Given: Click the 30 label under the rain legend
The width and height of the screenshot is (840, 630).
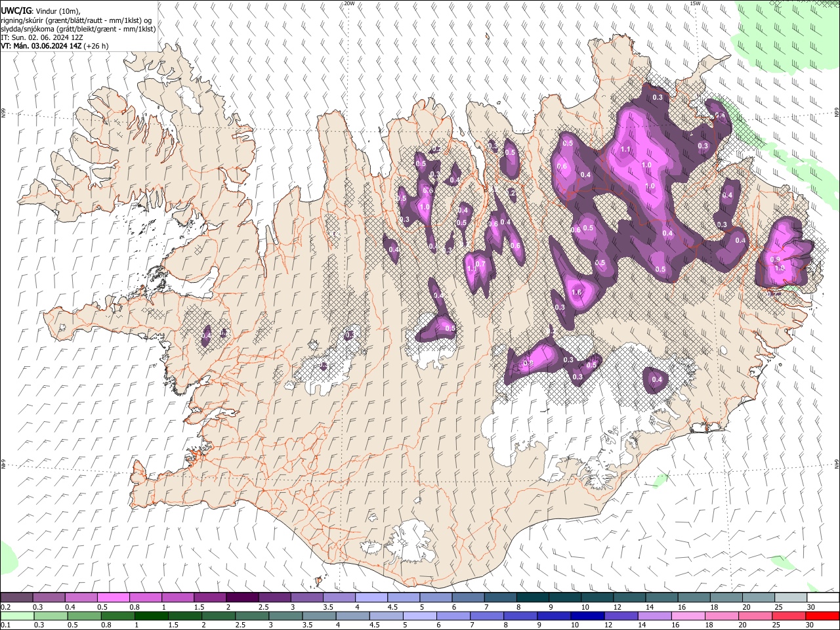Looking at the screenshot, I should (811, 625).
